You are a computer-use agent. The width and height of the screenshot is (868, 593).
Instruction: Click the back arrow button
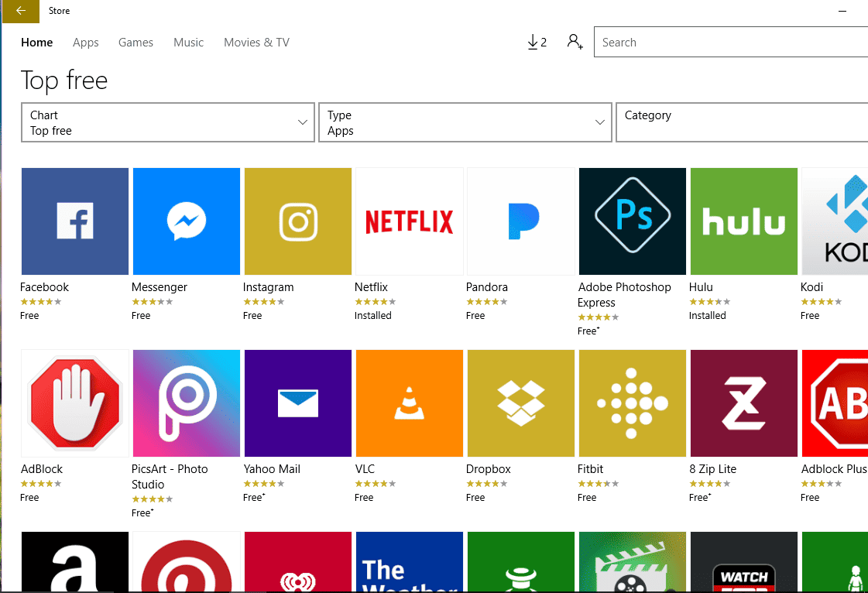[21, 11]
